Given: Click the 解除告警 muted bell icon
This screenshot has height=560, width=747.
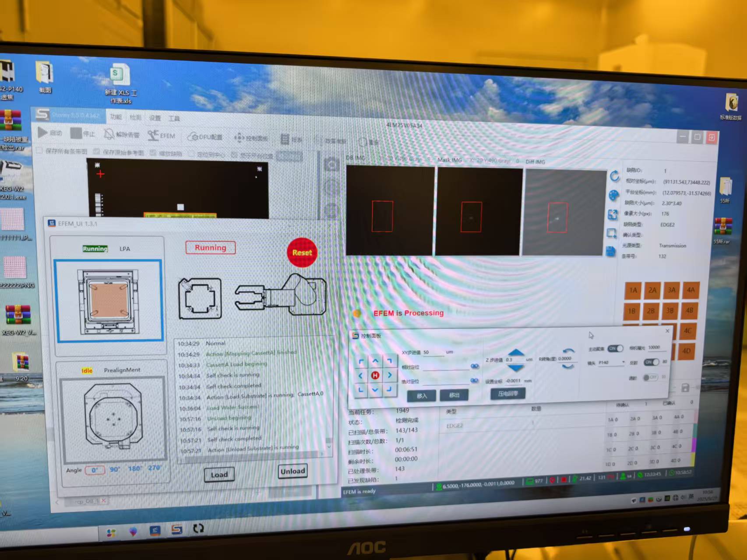Looking at the screenshot, I should [109, 134].
